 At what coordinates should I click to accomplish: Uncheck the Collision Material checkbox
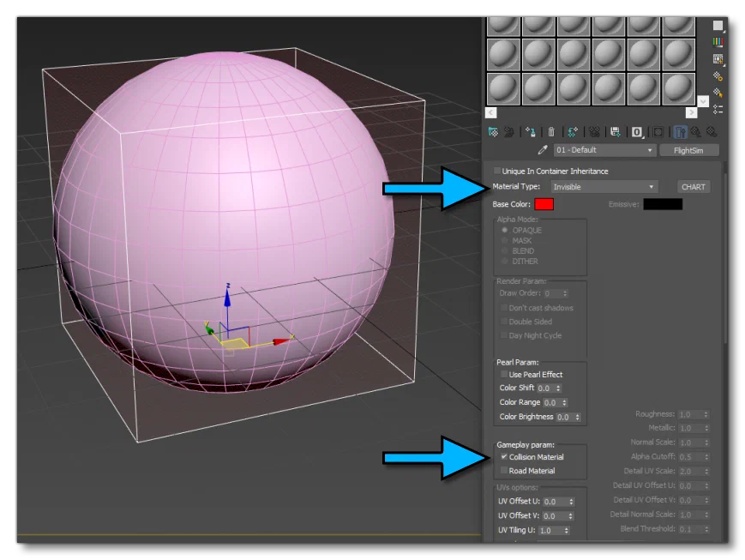[504, 456]
